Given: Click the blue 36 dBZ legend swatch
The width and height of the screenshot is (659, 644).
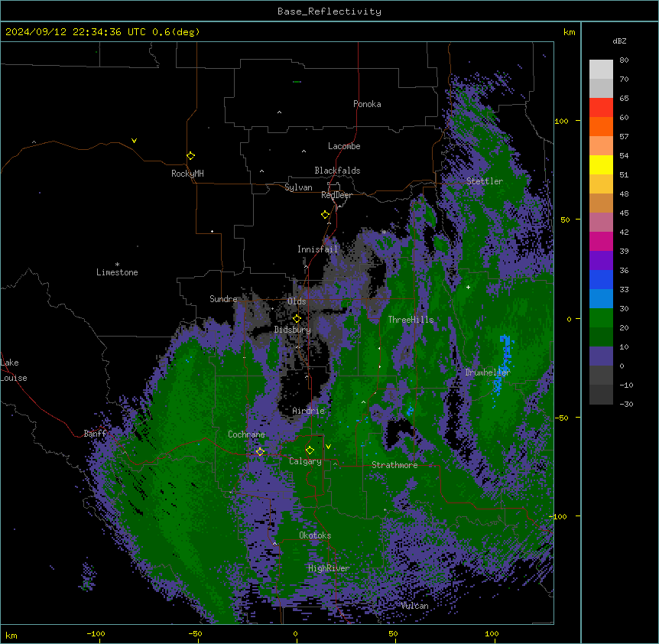Looking at the screenshot, I should 601,279.
